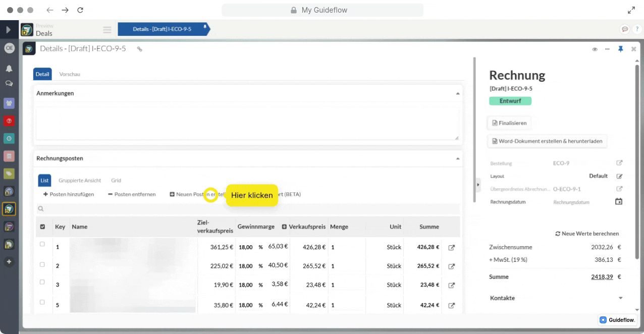Collapse the Anmerkungen section
Image resolution: width=644 pixels, height=334 pixels.
(x=458, y=93)
